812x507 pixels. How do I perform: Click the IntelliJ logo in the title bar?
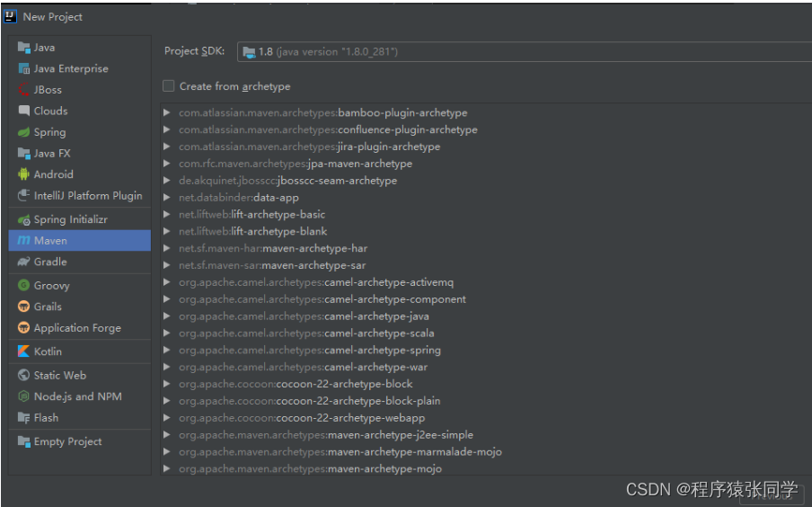click(11, 16)
